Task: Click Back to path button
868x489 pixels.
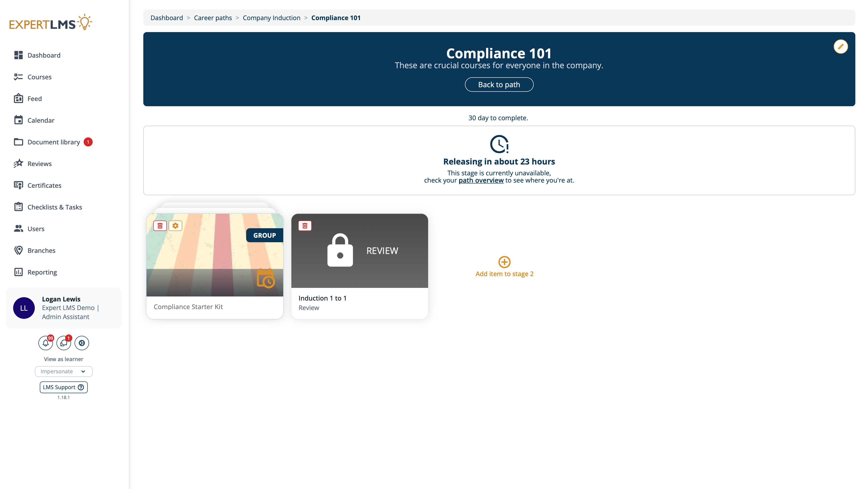Action: point(499,85)
